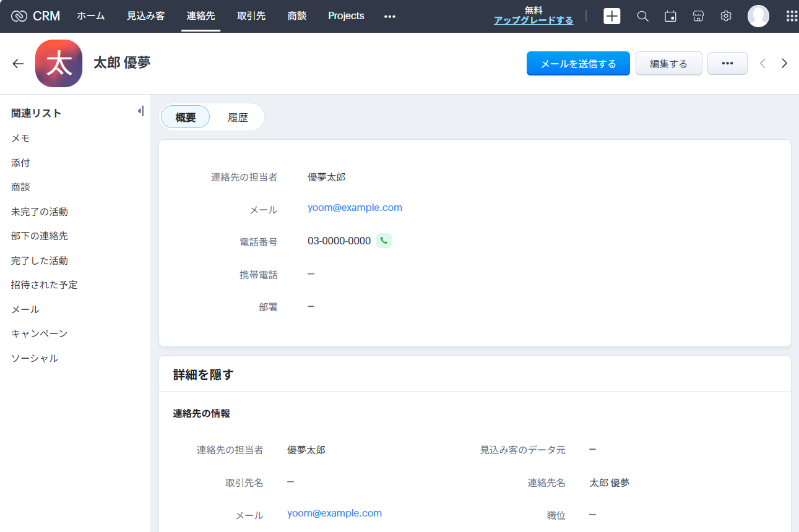
Task: Open more actions ellipsis button
Action: point(727,63)
